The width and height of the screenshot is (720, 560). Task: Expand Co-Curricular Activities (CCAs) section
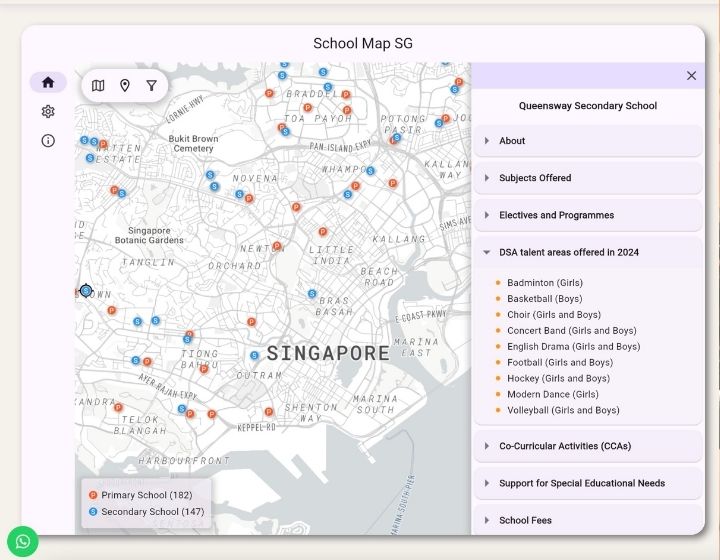click(x=588, y=446)
